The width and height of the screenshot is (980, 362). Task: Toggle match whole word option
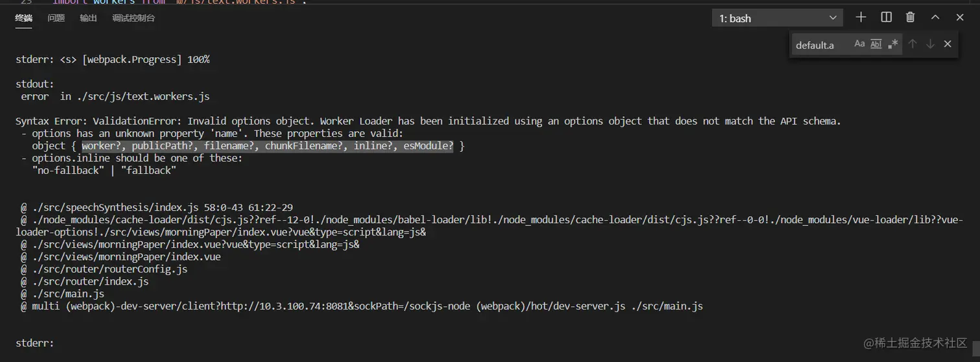[x=876, y=44]
